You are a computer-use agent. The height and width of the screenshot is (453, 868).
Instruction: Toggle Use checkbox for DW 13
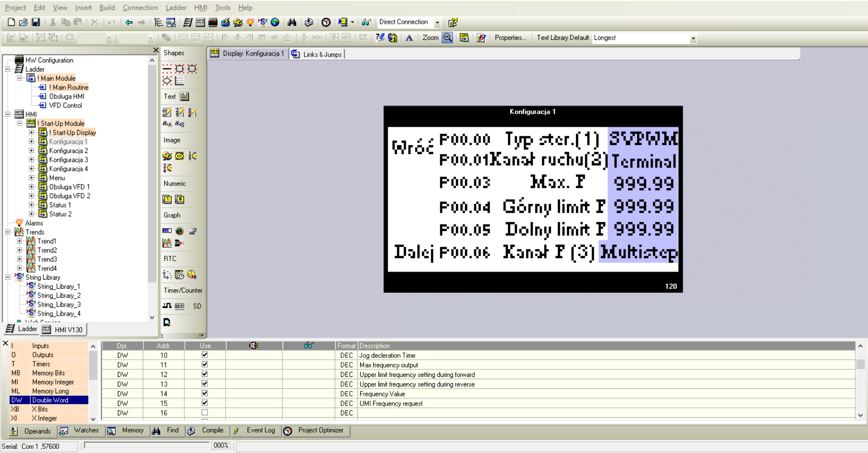click(x=205, y=384)
